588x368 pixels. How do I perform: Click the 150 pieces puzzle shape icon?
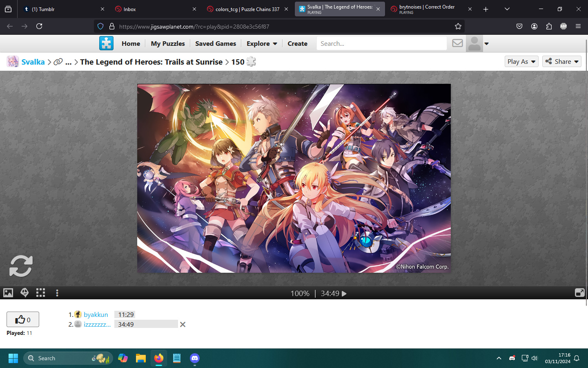[251, 62]
